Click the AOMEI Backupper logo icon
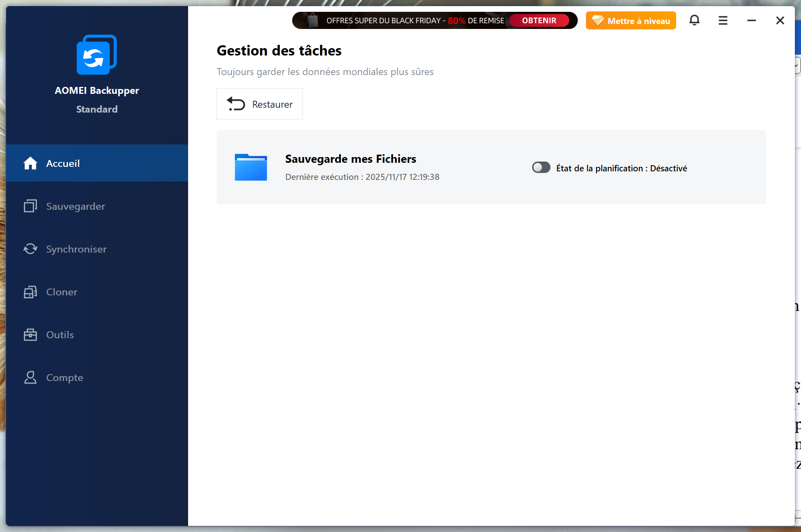The width and height of the screenshot is (801, 532). coord(97,55)
